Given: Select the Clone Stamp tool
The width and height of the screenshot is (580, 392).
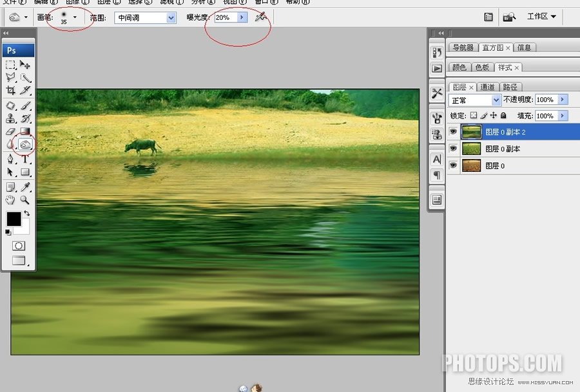Looking at the screenshot, I should click(10, 118).
